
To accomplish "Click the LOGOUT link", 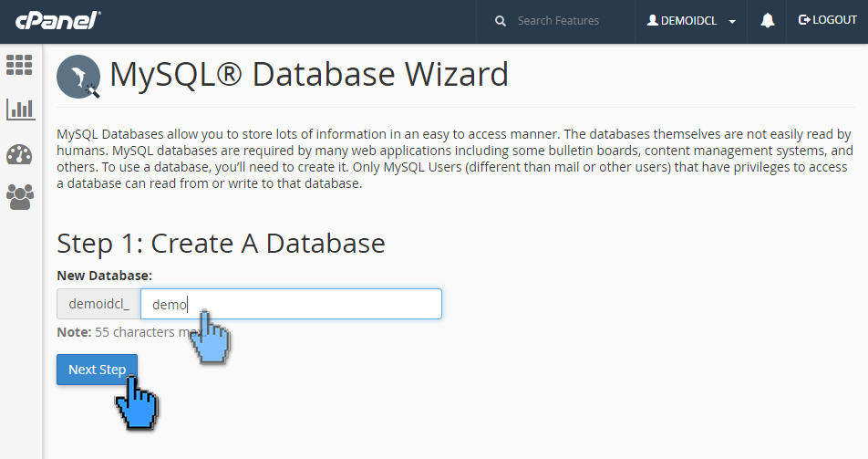I will coord(828,20).
